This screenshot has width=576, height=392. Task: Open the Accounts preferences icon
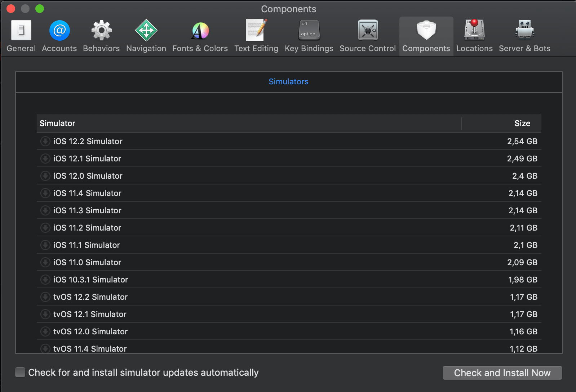(x=59, y=30)
